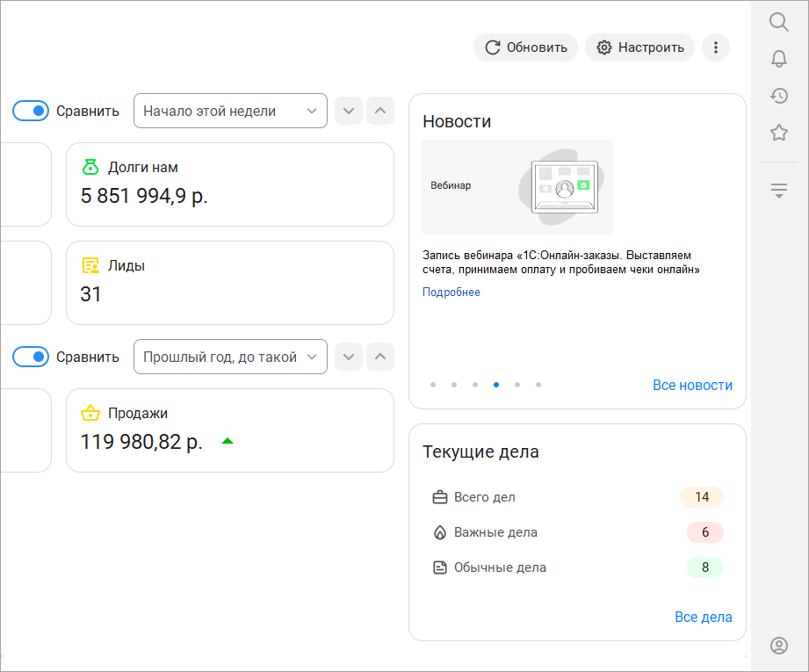Open history clock icon
Image resolution: width=809 pixels, height=672 pixels.
778,96
